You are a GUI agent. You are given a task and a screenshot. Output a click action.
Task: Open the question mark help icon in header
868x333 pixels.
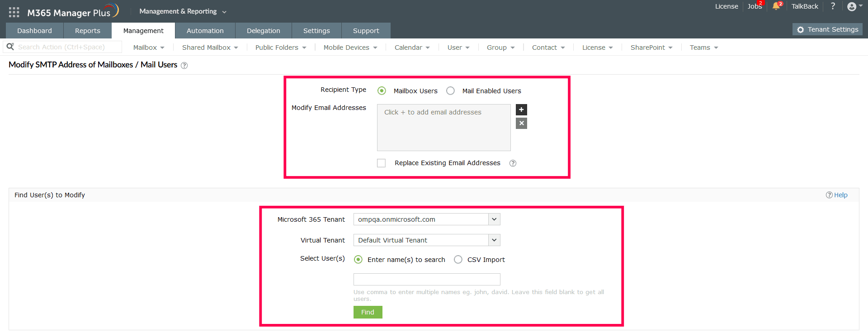tap(833, 6)
